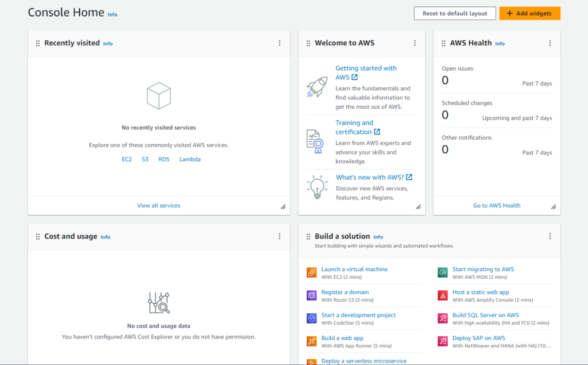
Task: Open Build SQL Server on AWS link
Action: tap(486, 315)
